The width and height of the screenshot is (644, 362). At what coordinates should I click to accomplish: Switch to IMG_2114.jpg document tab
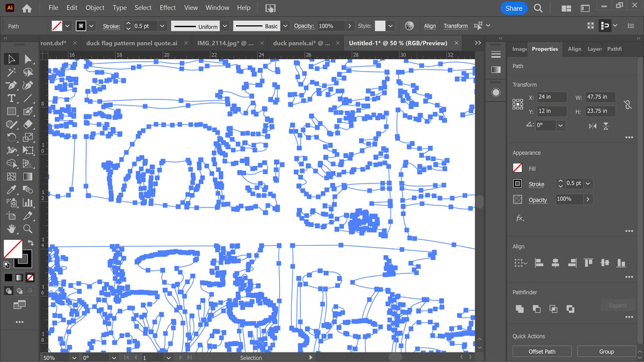225,43
